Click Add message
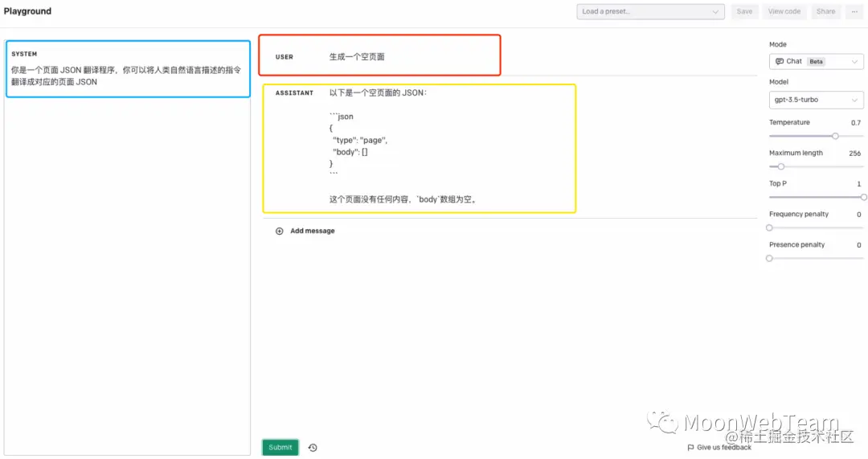This screenshot has width=868, height=459. pyautogui.click(x=312, y=231)
